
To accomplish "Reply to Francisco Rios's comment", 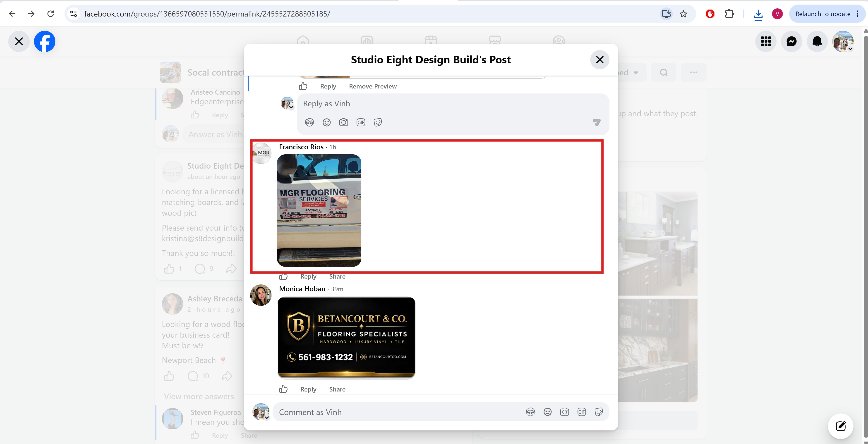I will (308, 276).
